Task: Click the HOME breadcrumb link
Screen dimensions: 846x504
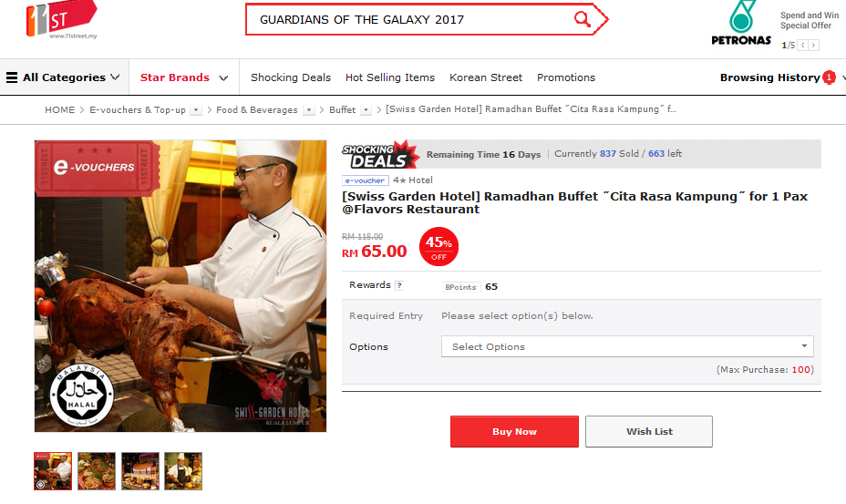Action: [60, 110]
